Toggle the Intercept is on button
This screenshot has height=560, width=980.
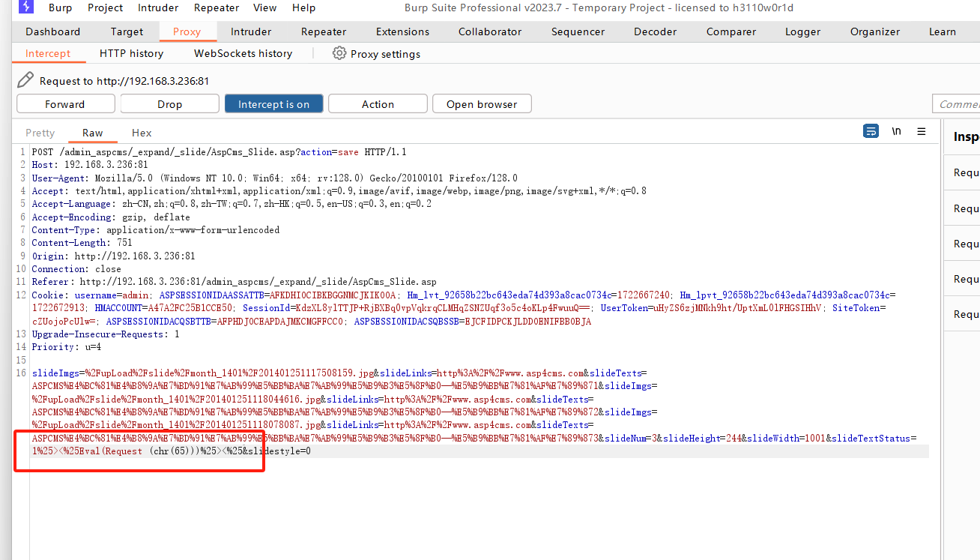click(x=273, y=104)
